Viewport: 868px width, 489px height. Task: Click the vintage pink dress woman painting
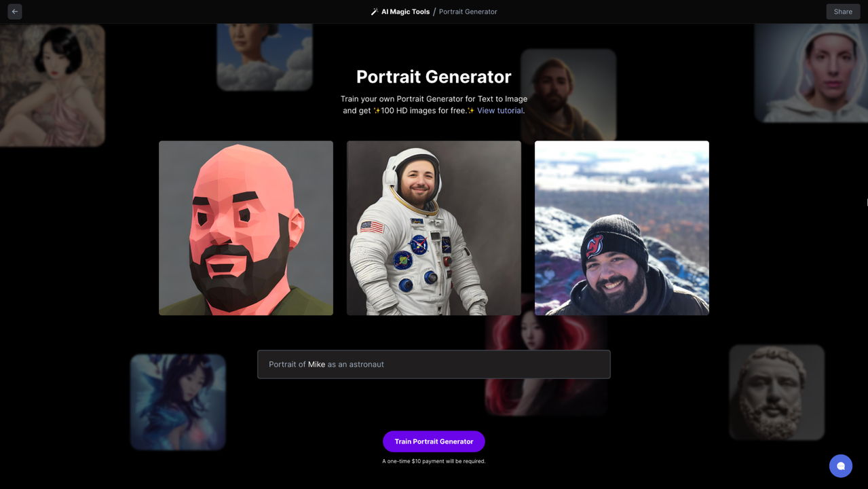tap(52, 86)
